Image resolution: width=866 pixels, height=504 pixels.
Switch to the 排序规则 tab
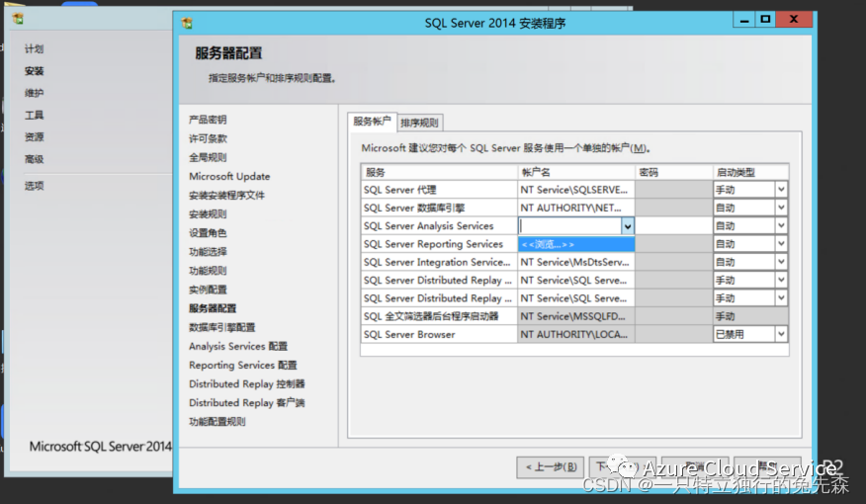click(x=420, y=123)
